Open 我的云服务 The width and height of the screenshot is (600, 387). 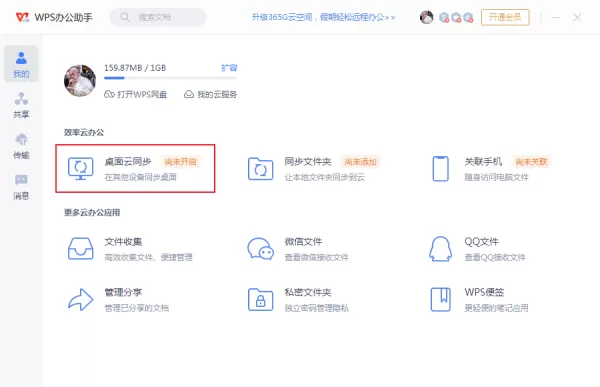pyautogui.click(x=210, y=94)
